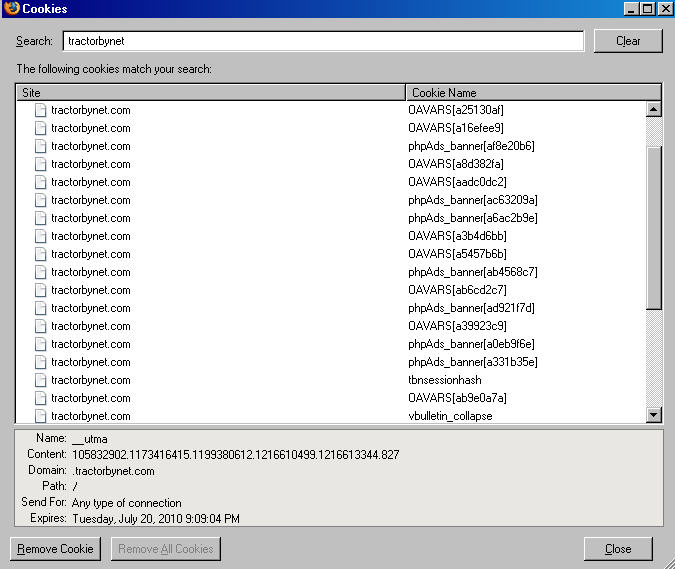Screen dimensions: 675x569
Task: Sort list by Cookie Name column header
Action: tap(533, 93)
